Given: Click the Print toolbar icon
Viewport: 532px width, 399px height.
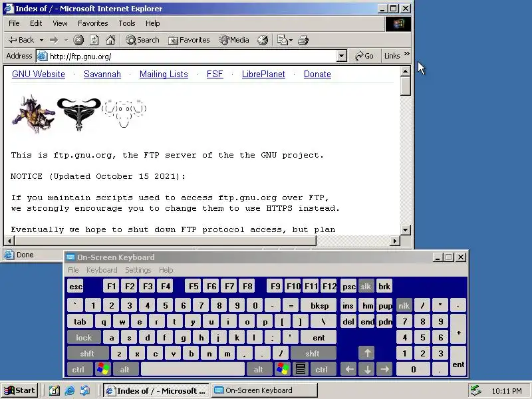Looking at the screenshot, I should click(x=303, y=40).
